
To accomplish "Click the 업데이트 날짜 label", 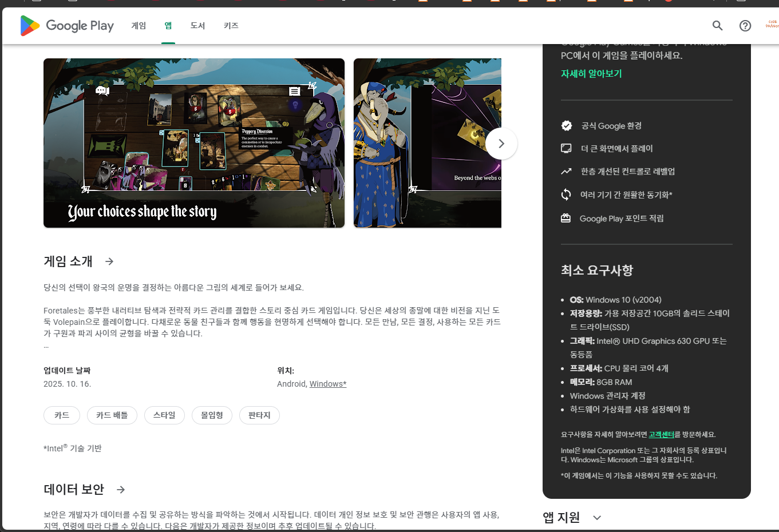I will [67, 371].
